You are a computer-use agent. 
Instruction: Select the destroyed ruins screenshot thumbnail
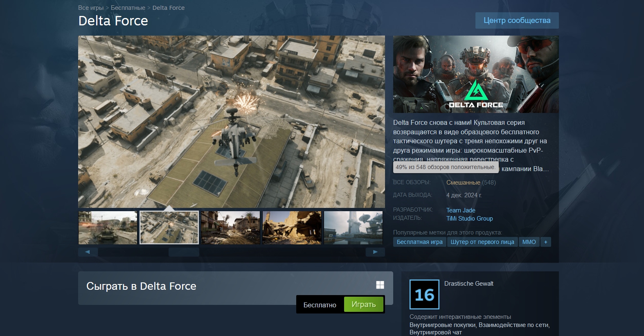(x=292, y=228)
